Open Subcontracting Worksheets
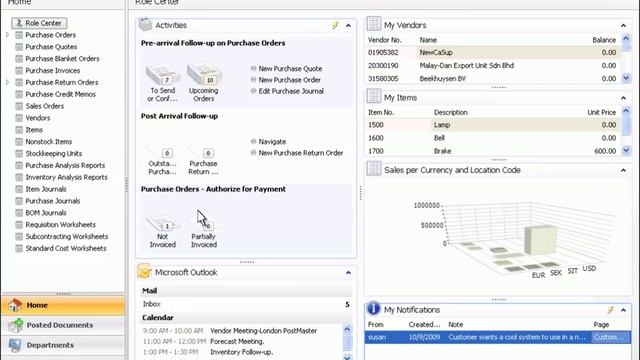This screenshot has height=360, width=640. point(67,236)
